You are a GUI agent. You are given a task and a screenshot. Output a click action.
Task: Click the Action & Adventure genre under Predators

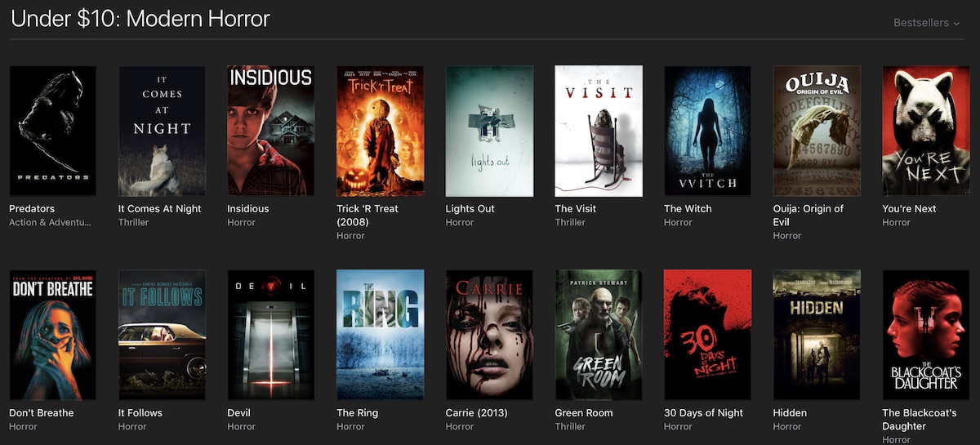49,222
